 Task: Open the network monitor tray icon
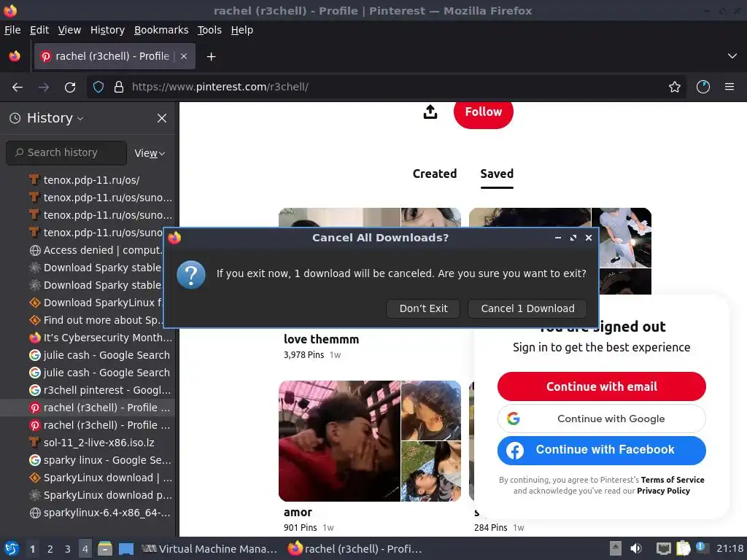point(663,549)
